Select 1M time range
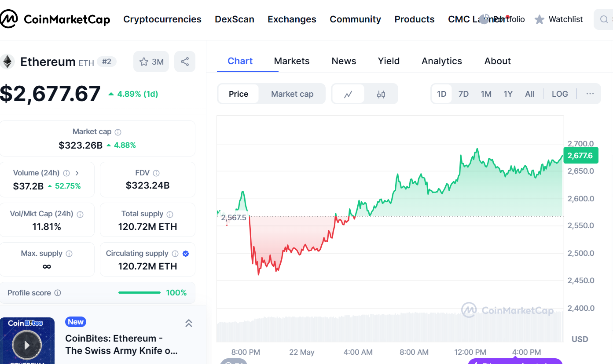The height and width of the screenshot is (364, 613). (486, 94)
